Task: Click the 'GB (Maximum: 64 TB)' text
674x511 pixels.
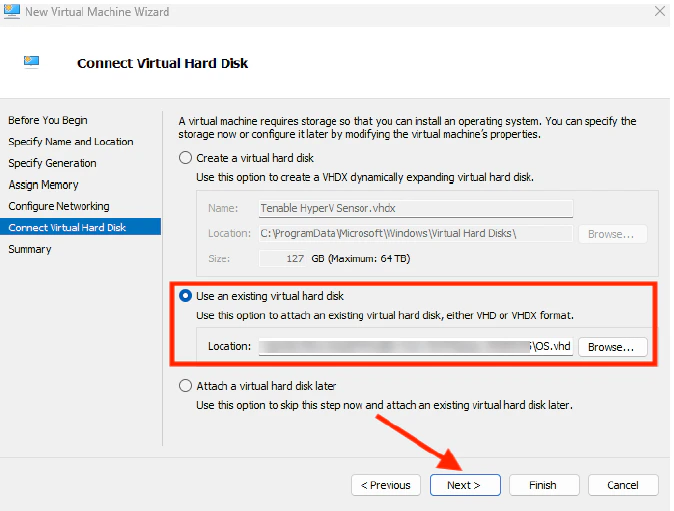Action: (x=361, y=259)
